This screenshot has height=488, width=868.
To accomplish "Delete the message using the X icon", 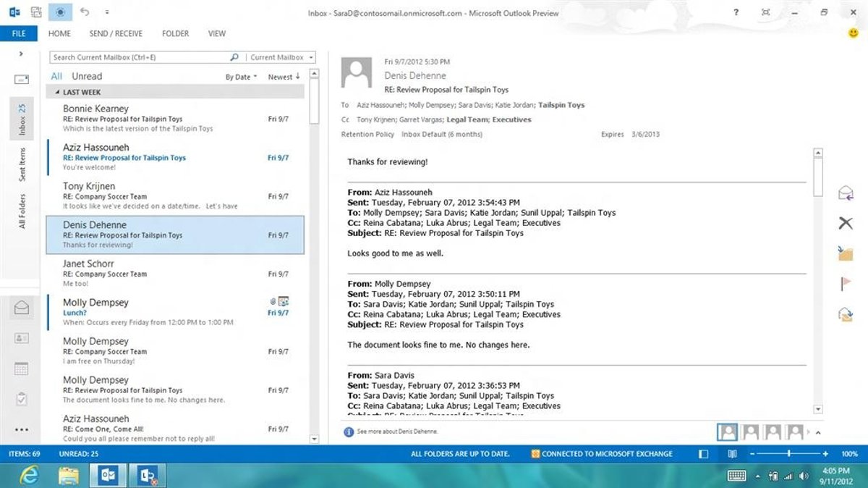I will (x=845, y=223).
